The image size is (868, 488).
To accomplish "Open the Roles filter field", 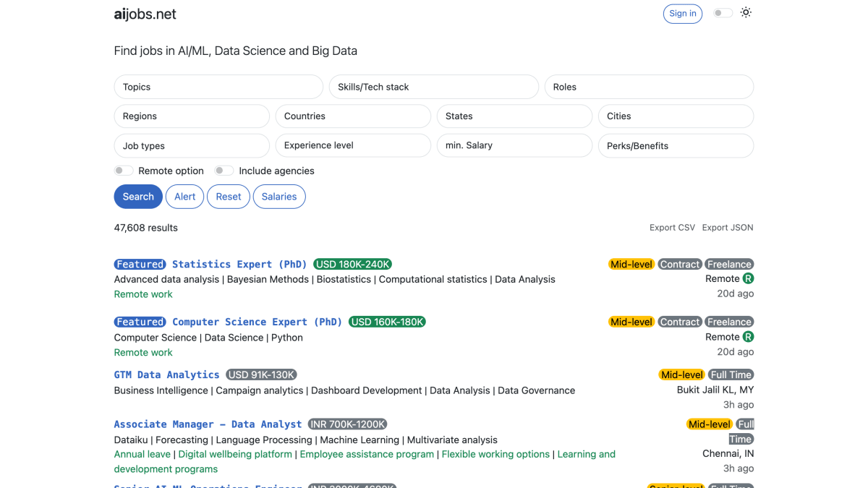I will coord(649,87).
